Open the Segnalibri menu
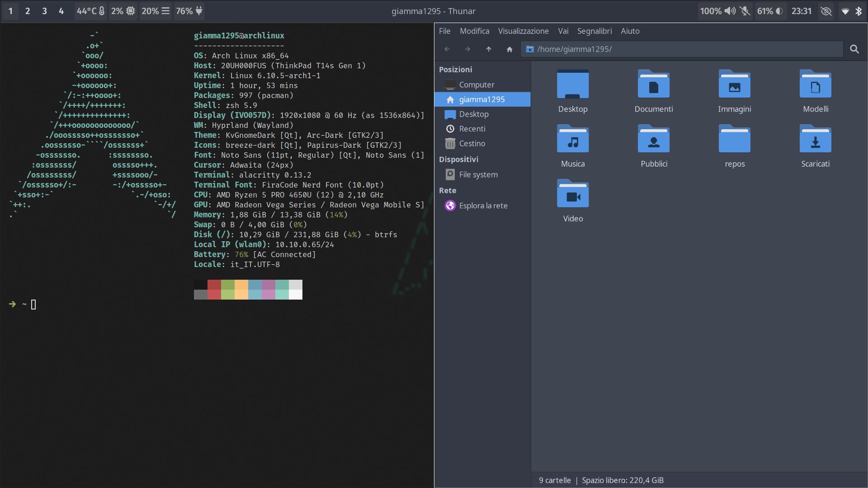This screenshot has height=488, width=868. (x=594, y=31)
